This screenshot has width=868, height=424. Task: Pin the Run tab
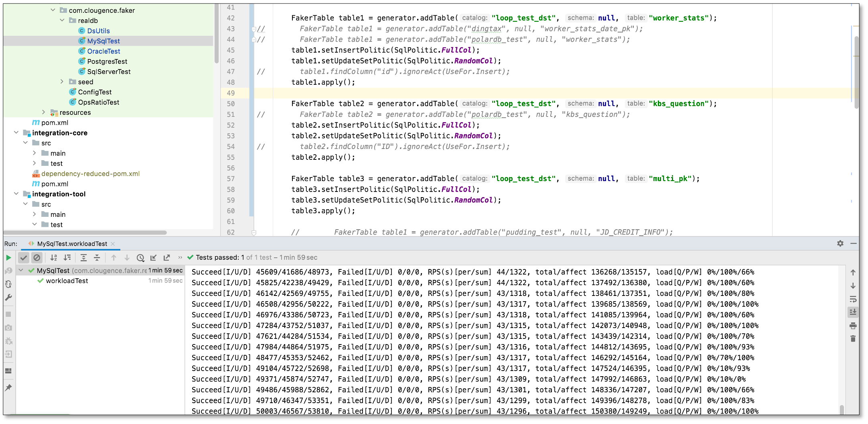point(8,388)
